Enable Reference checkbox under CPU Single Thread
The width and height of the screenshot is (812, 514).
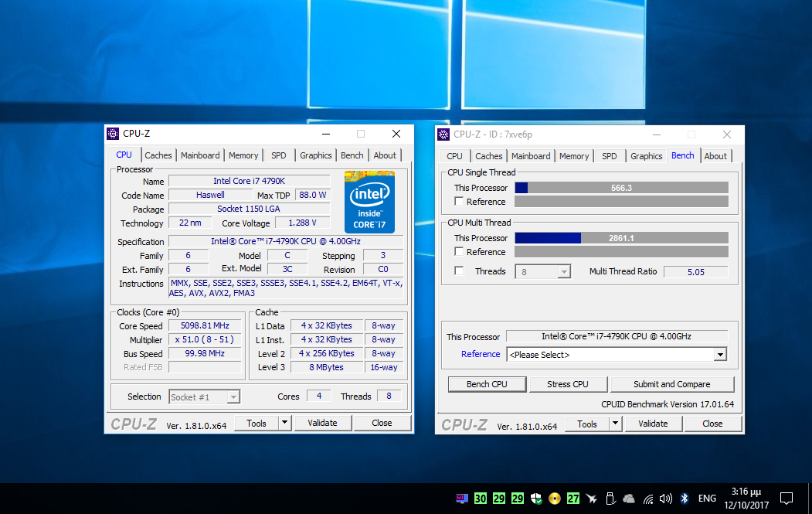click(x=459, y=201)
